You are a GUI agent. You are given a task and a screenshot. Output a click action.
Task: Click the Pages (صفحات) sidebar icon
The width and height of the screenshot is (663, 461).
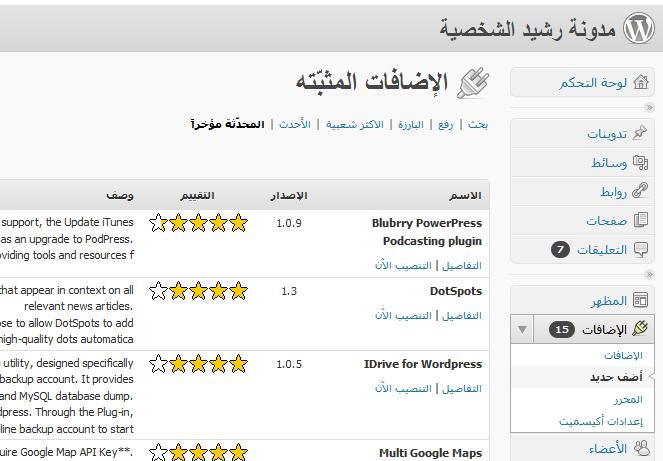pos(640,220)
